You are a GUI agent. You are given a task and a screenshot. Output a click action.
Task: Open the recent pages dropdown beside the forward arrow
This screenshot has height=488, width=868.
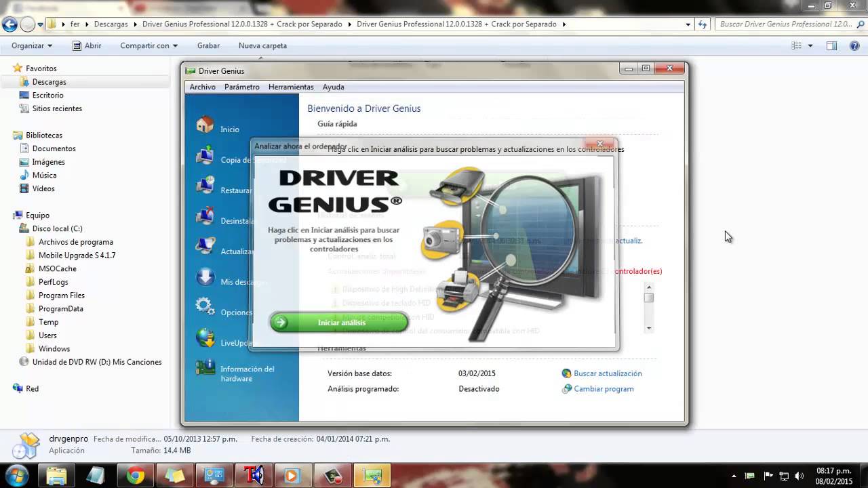[41, 24]
